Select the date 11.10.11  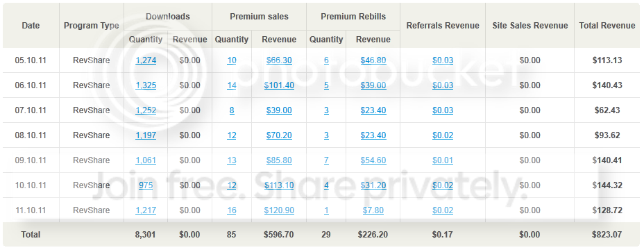(31, 210)
